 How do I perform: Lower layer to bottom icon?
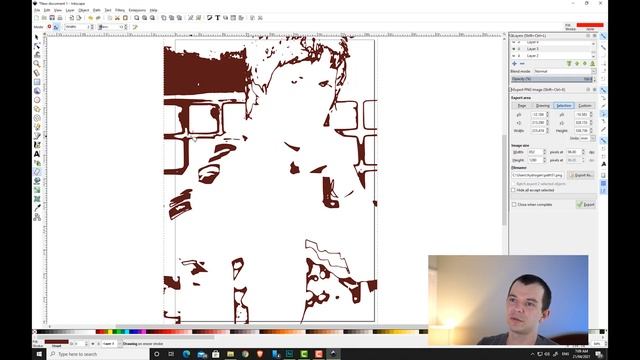[593, 64]
